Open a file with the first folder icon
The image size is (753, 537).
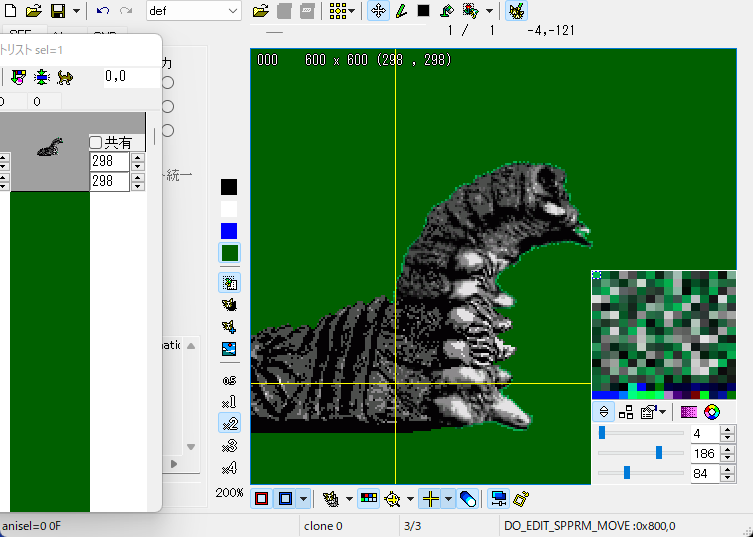pos(33,11)
